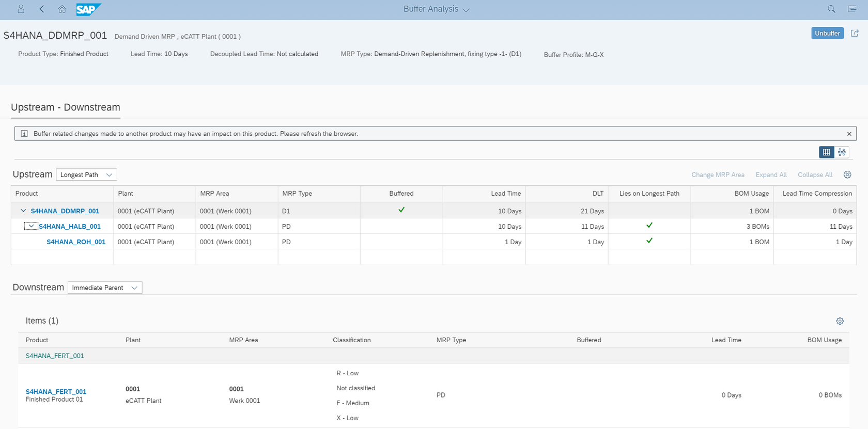Click the info icon in message strip

[x=24, y=134]
